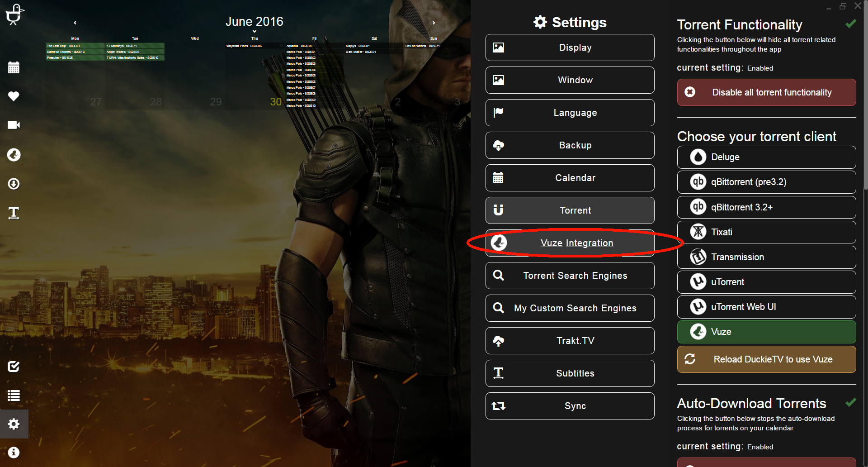The width and height of the screenshot is (868, 467).
Task: Tick the Angie Tribeca episode checkbox
Action: tap(161, 52)
